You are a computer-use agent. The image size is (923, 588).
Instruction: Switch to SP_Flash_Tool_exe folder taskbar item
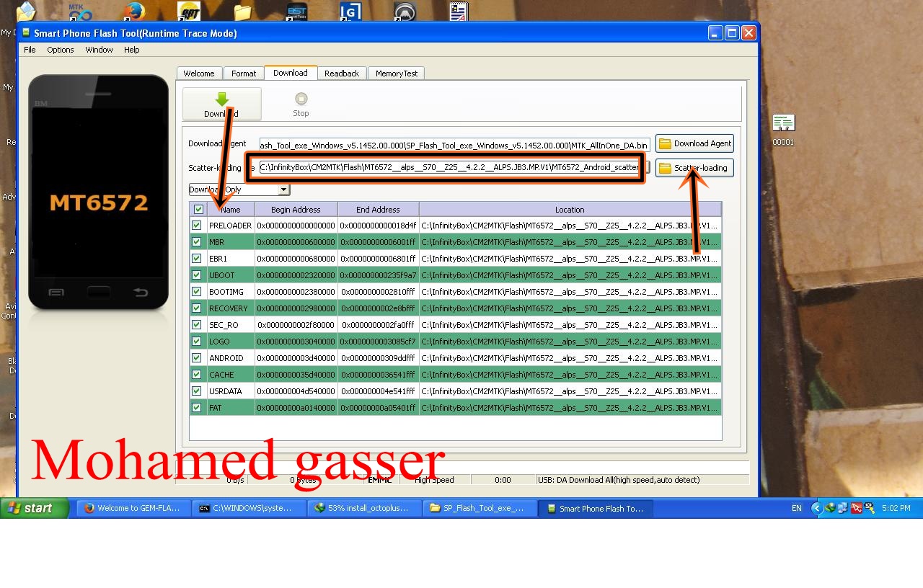pyautogui.click(x=480, y=508)
